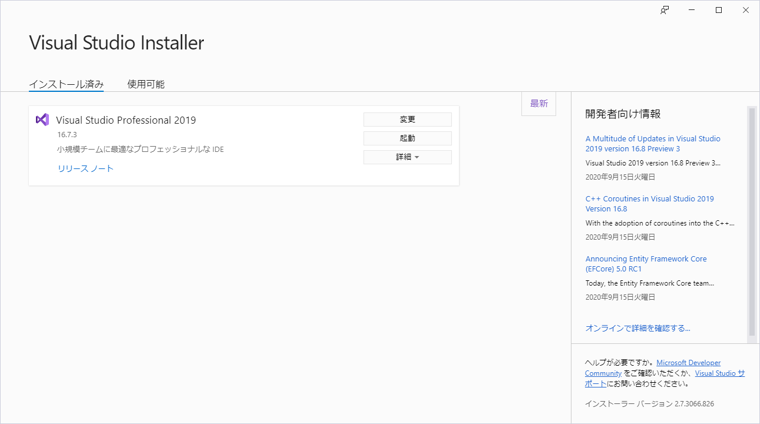
Task: Maximize the Visual Studio Installer window
Action: pos(719,10)
